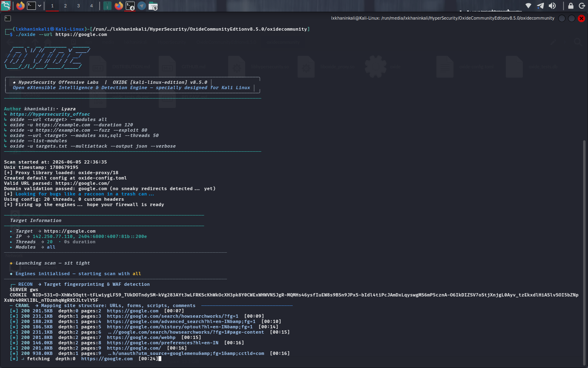Switch to workspace 3
The width and height of the screenshot is (588, 368).
pyautogui.click(x=78, y=6)
